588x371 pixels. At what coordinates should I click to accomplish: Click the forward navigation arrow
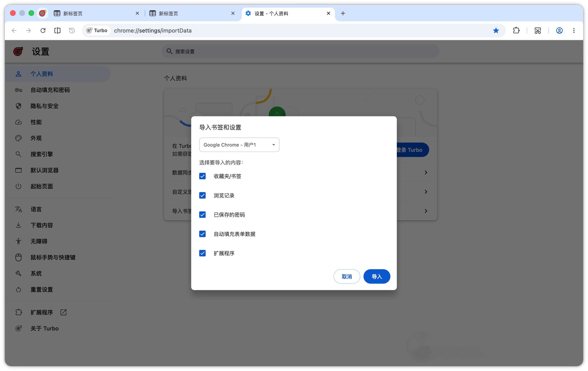click(x=28, y=31)
